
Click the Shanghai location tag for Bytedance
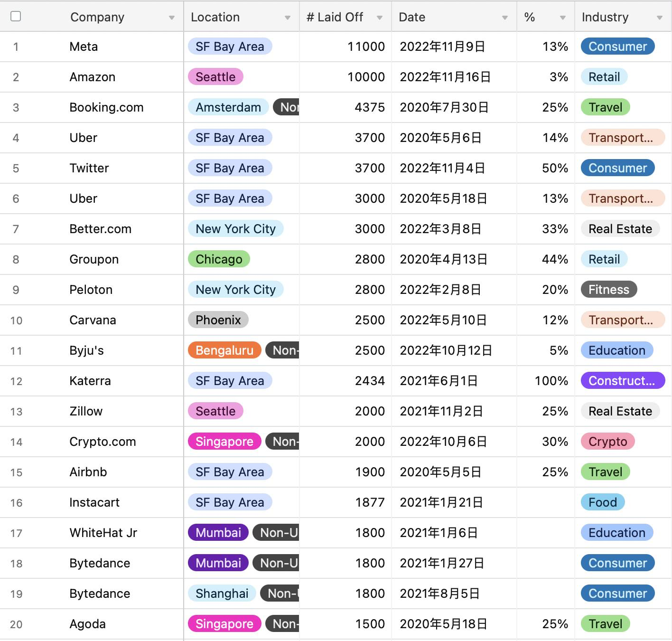coord(222,594)
